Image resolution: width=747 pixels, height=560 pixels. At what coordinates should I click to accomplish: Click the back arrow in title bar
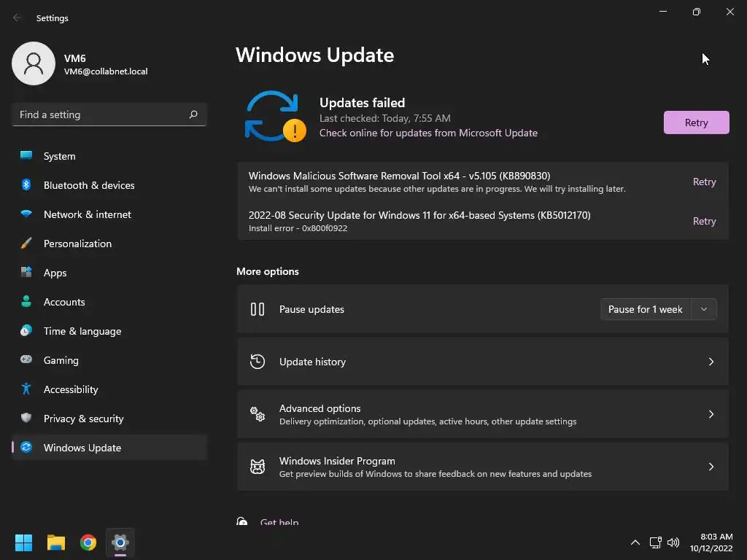[x=18, y=17]
